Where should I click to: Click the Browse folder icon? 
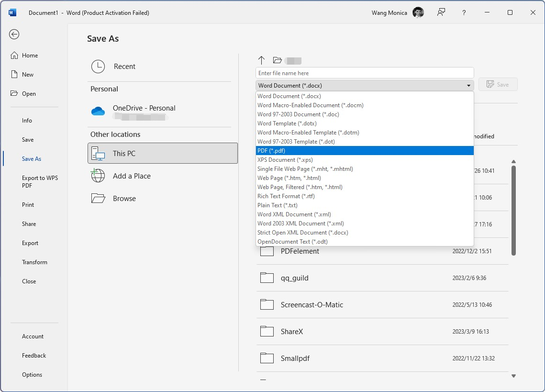[98, 198]
